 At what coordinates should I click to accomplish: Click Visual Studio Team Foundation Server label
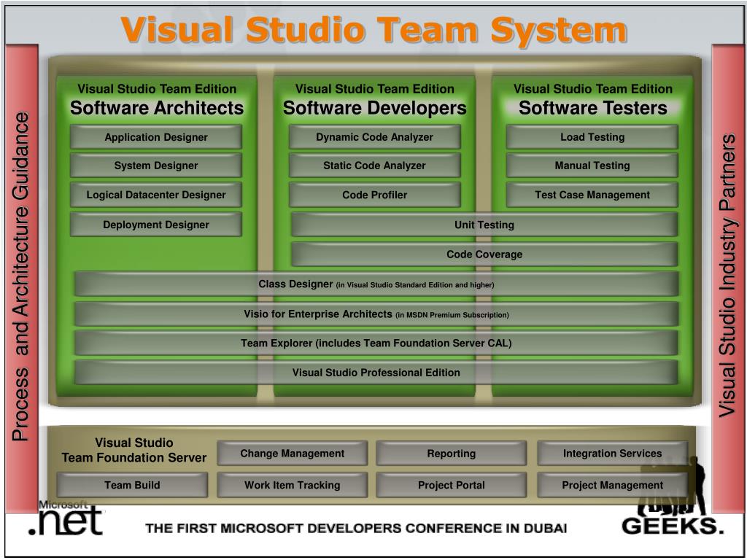click(x=134, y=450)
